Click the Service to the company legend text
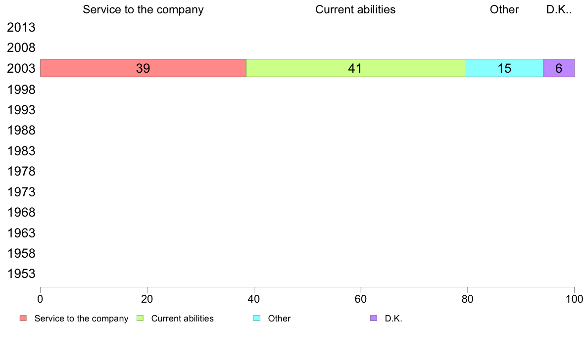Screen dimensions: 588x364 coord(81,318)
